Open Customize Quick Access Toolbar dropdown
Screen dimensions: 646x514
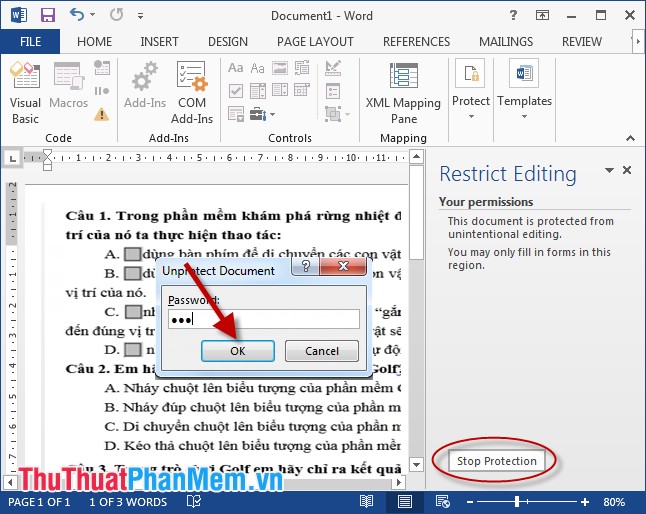(140, 16)
